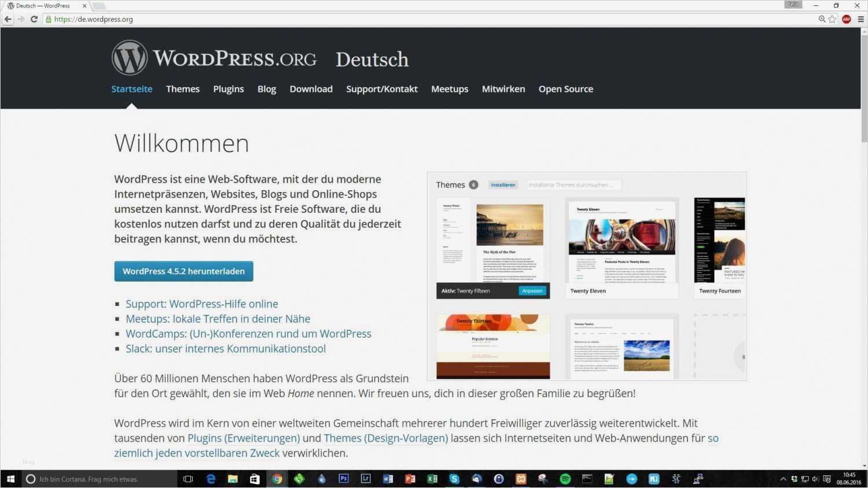The width and height of the screenshot is (868, 488).
Task: Select the Twenty Thirteen theme thumbnail
Action: point(493,346)
